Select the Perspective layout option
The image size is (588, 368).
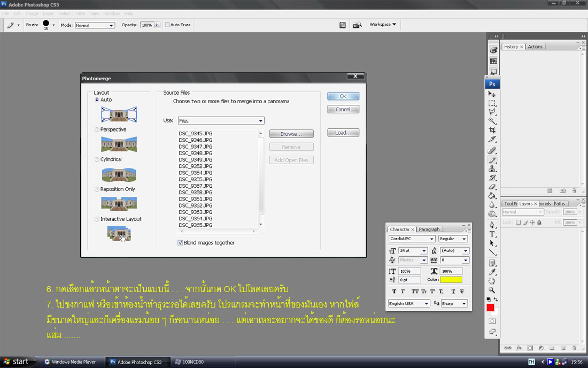97,129
